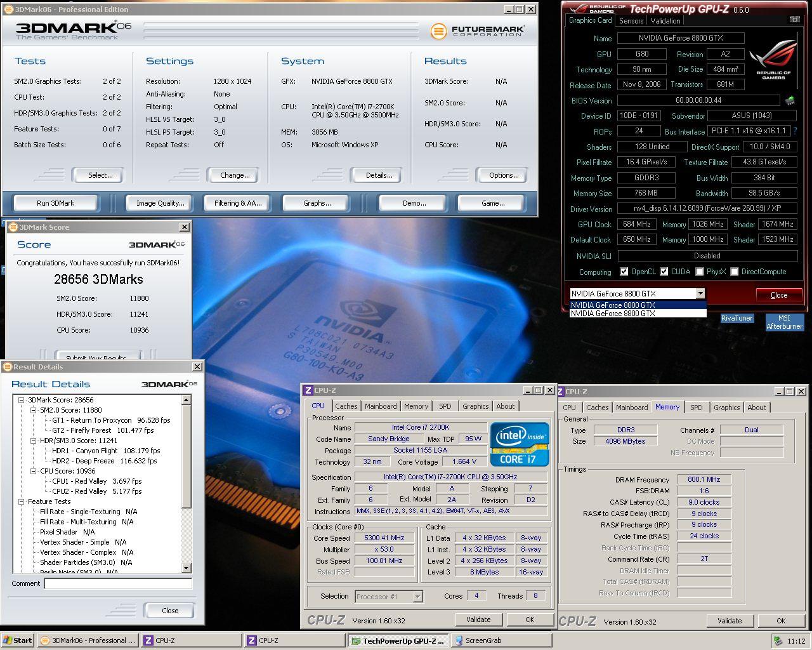The height and width of the screenshot is (650, 812).
Task: Collapse the SM2.0 Score tree node
Action: pyautogui.click(x=34, y=410)
